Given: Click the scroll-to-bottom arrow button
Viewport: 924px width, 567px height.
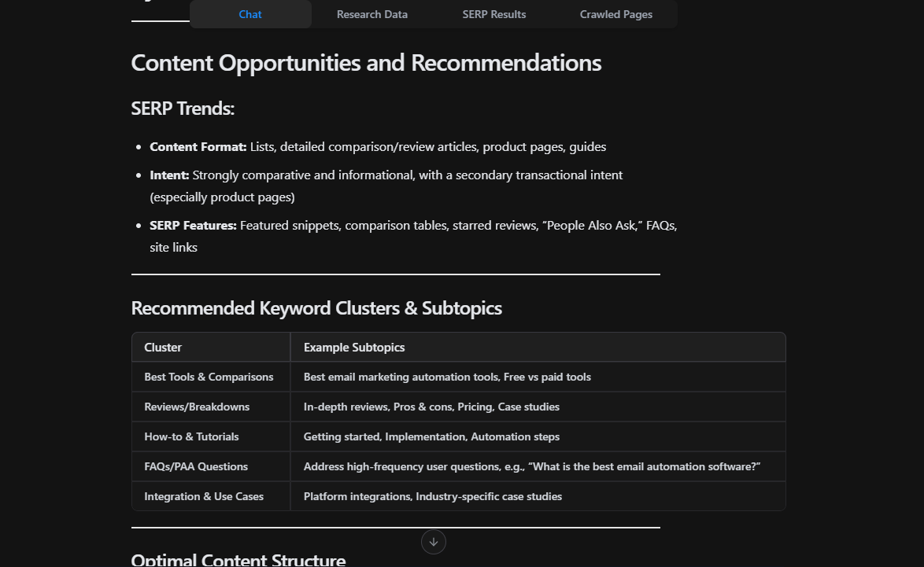Looking at the screenshot, I should coord(434,542).
